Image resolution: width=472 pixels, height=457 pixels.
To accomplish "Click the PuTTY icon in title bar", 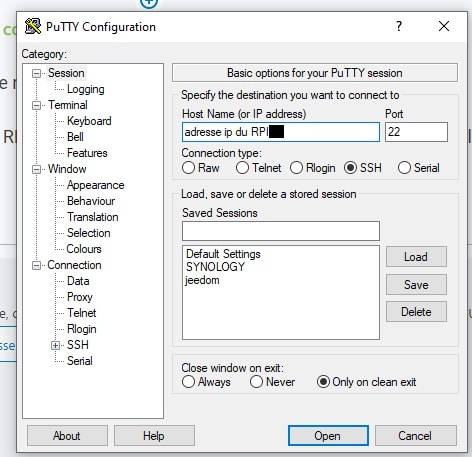I will click(x=33, y=26).
